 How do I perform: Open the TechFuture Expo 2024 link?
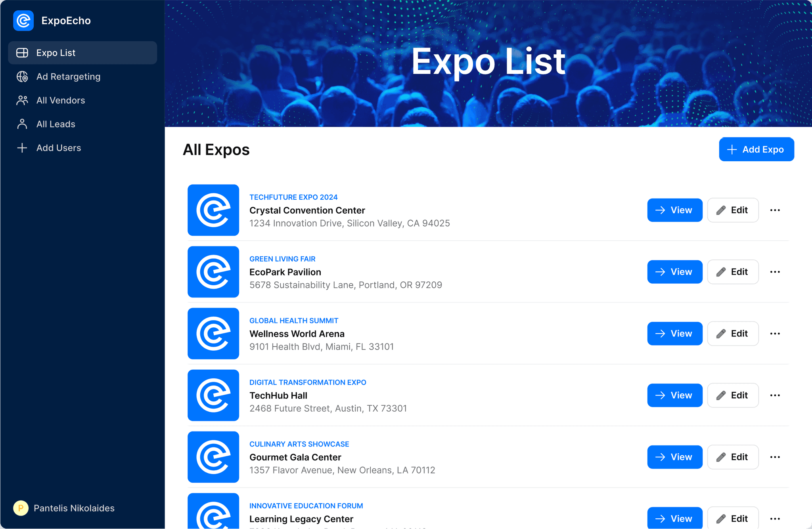[x=293, y=197]
